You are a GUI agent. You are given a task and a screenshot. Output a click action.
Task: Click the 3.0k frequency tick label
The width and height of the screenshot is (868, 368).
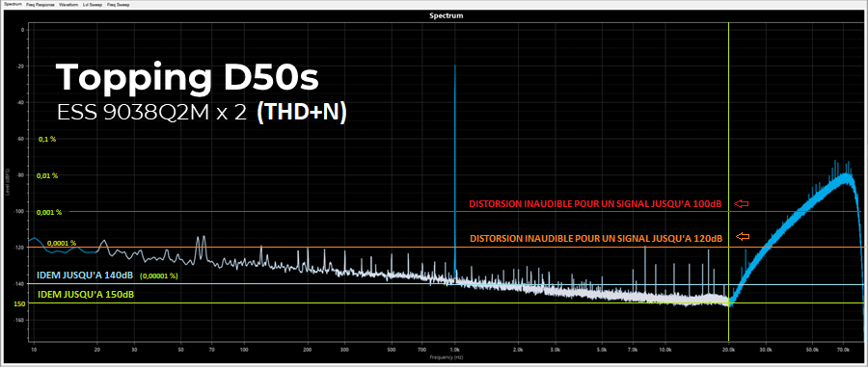coord(556,351)
